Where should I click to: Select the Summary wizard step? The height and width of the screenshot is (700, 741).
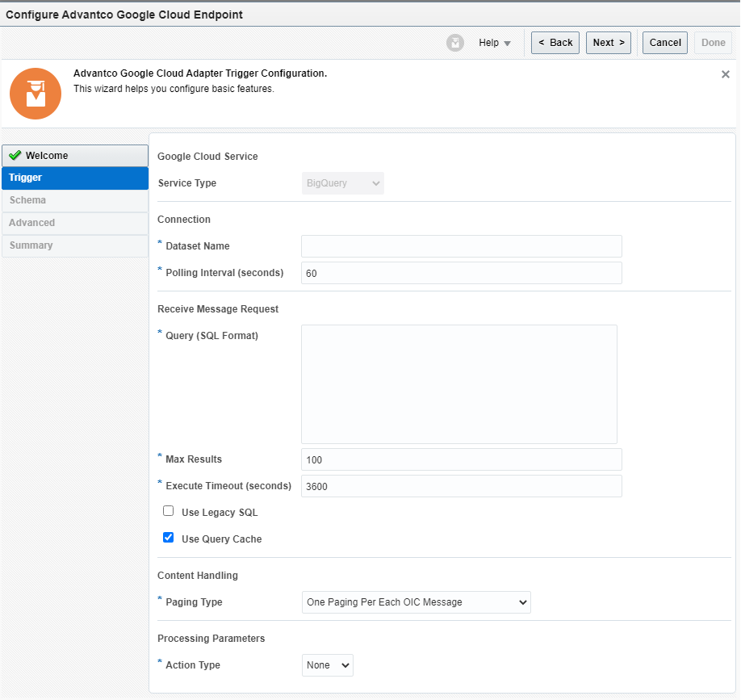(x=75, y=245)
